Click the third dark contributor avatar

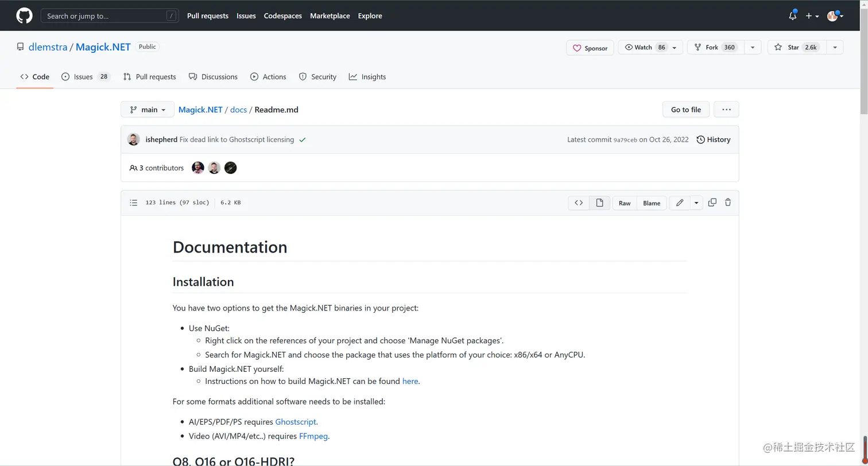pos(231,168)
